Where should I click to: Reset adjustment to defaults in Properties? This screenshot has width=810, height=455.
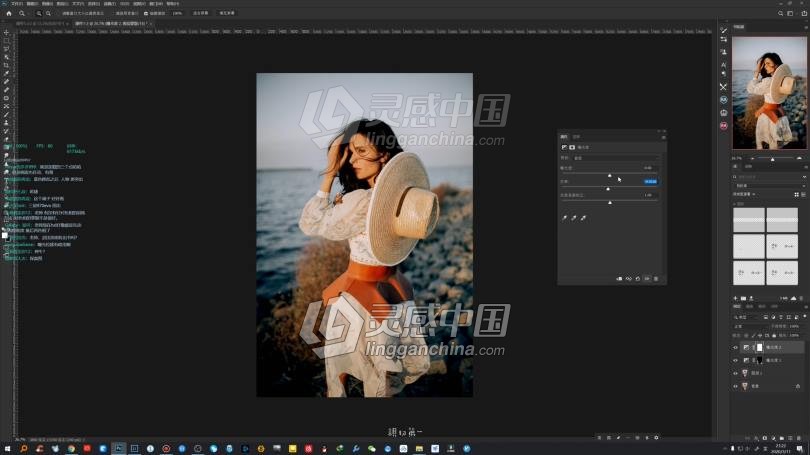(638, 279)
